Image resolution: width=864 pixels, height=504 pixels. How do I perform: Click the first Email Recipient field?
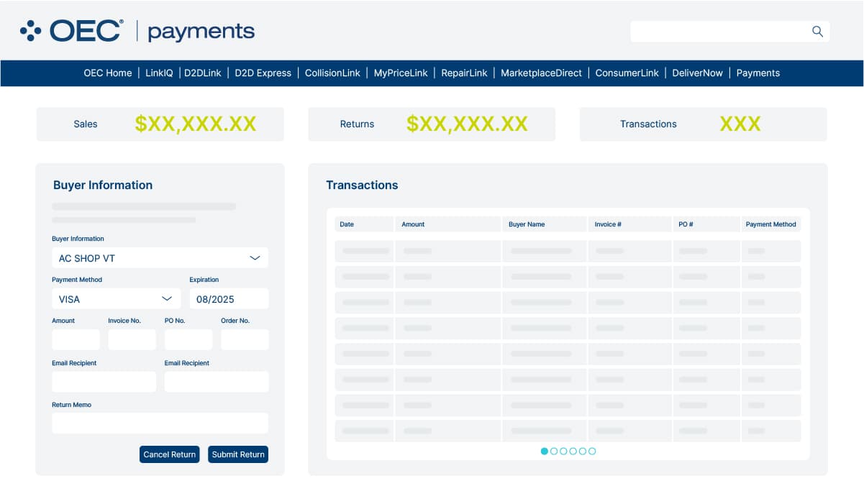pos(104,382)
